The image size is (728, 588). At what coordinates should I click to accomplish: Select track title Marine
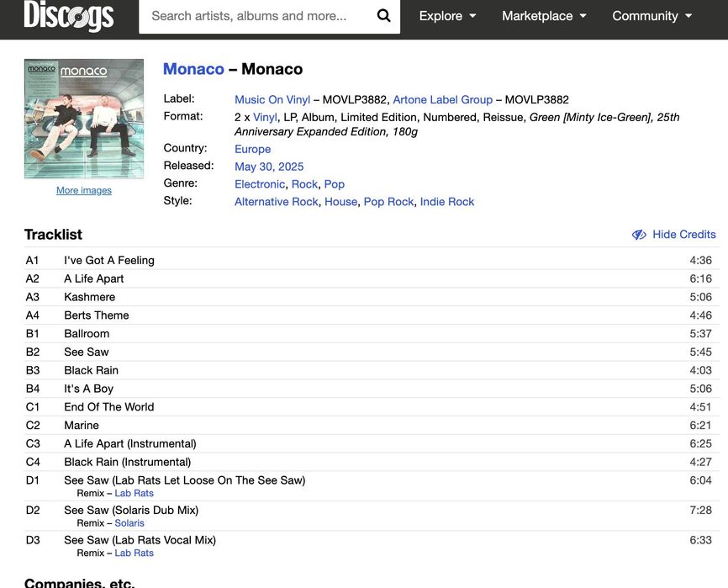click(82, 426)
